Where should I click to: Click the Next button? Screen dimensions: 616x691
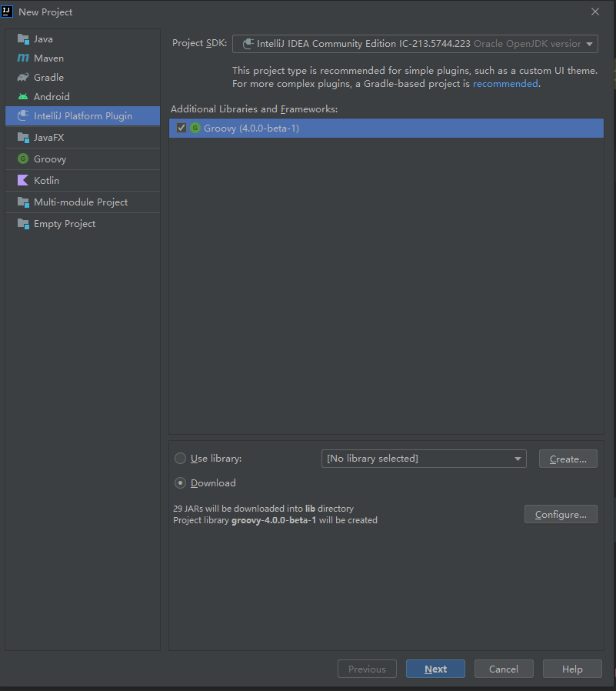click(x=435, y=669)
